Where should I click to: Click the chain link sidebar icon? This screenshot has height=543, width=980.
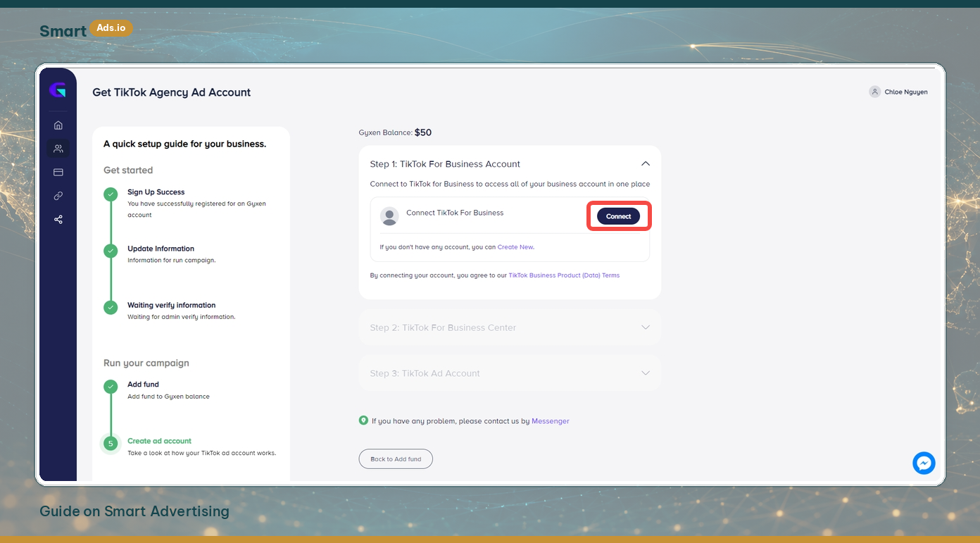(x=58, y=196)
